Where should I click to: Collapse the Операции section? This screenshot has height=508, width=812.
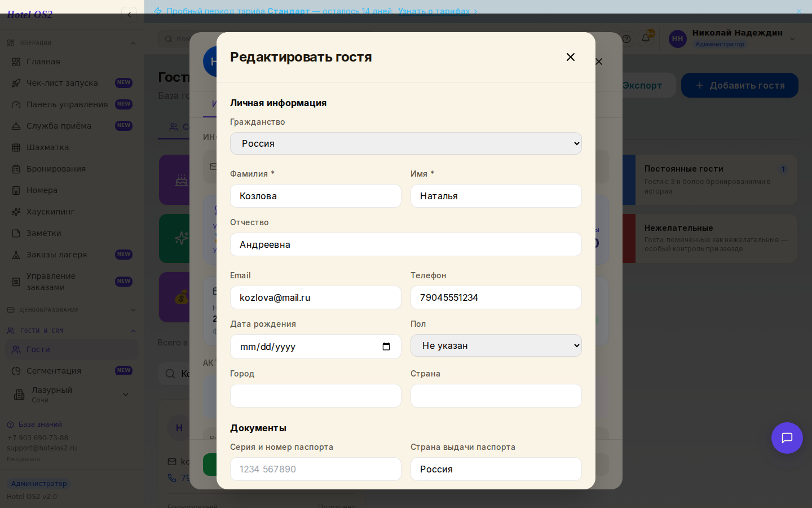tap(72, 43)
